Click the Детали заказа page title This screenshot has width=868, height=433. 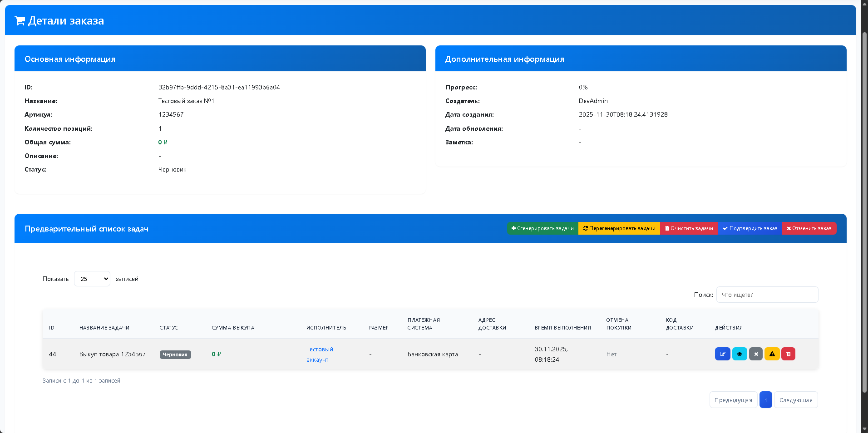pyautogui.click(x=66, y=21)
